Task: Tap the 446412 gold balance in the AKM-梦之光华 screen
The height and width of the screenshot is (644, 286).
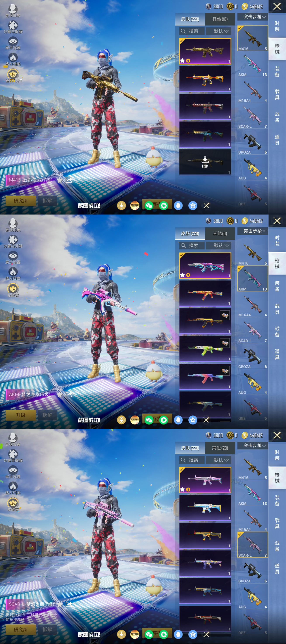Action: pos(252,221)
